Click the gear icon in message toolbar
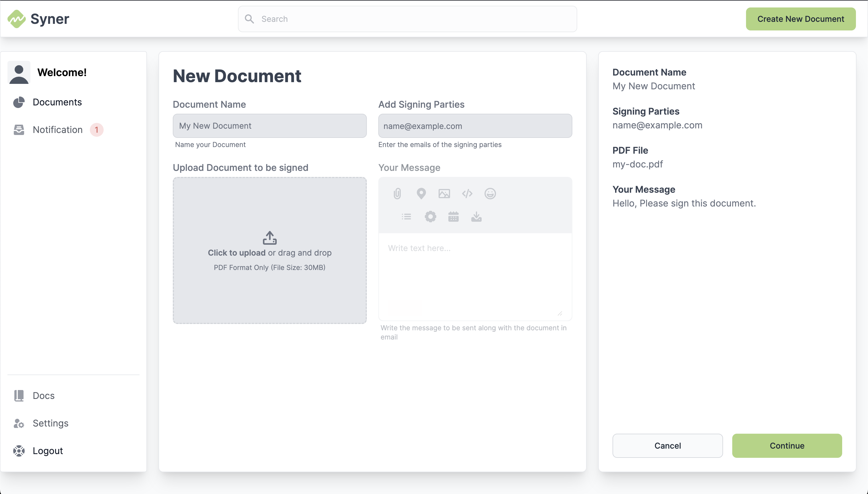The height and width of the screenshot is (494, 868). 430,217
